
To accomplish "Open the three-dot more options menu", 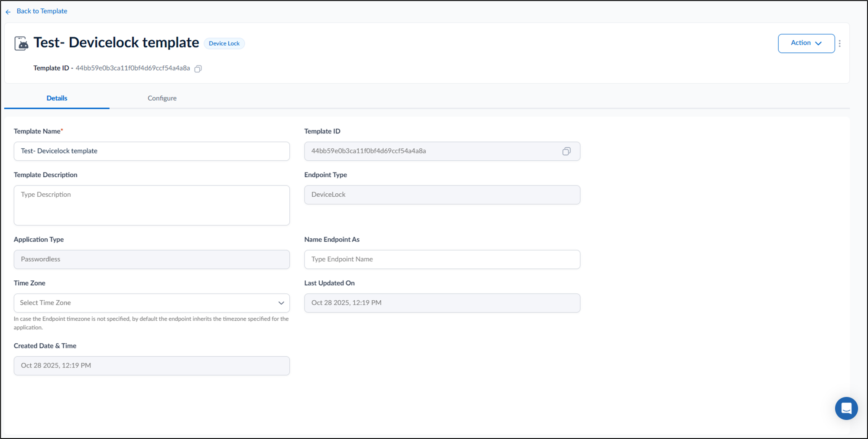I will click(839, 43).
